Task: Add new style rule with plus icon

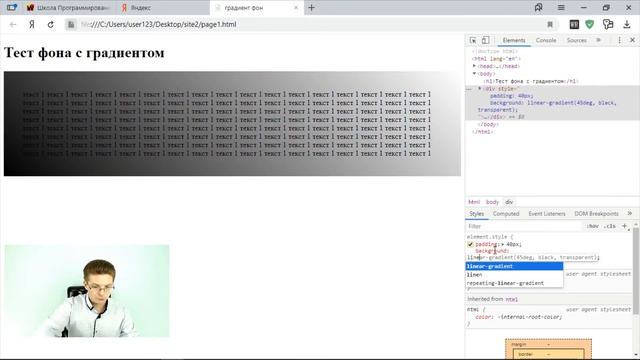Action: (624, 226)
